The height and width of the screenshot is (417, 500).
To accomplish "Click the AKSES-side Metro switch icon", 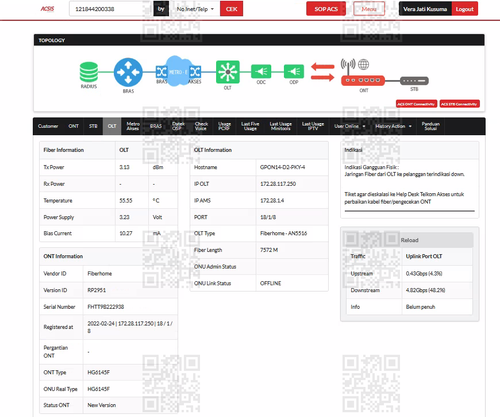I will pyautogui.click(x=195, y=72).
